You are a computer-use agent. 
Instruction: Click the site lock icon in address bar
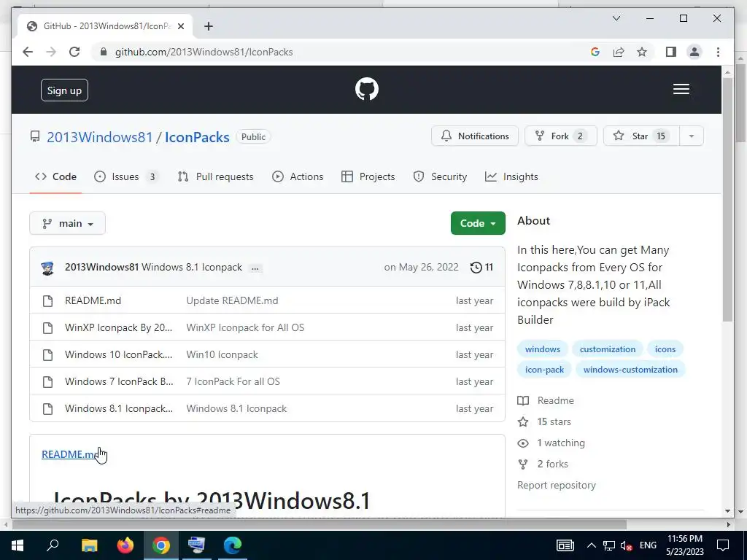click(x=104, y=52)
